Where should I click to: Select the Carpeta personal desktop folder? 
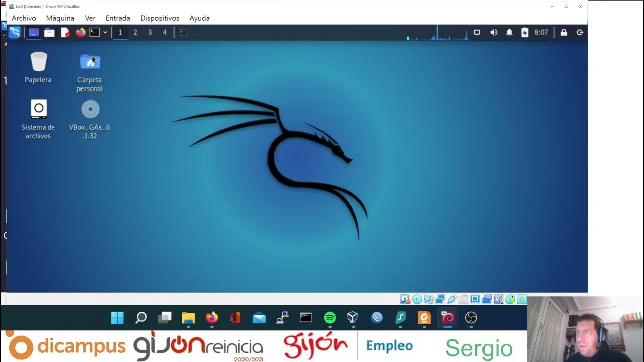[90, 72]
